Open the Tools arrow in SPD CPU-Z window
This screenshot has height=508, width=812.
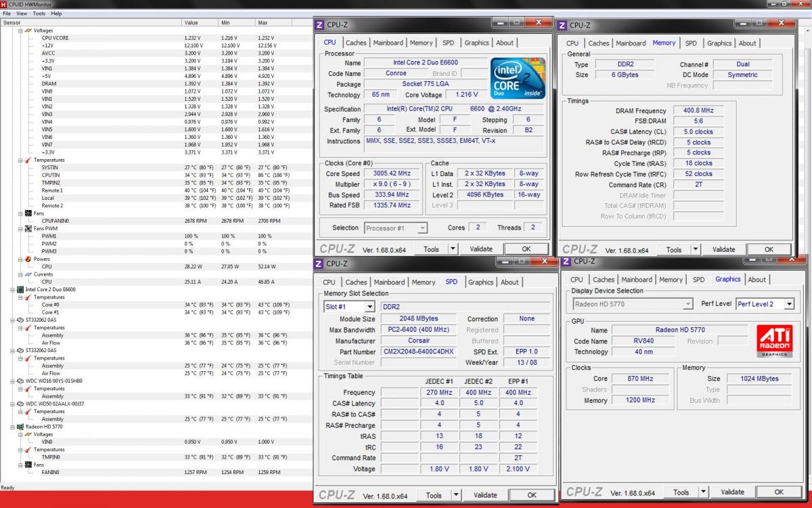click(x=455, y=495)
